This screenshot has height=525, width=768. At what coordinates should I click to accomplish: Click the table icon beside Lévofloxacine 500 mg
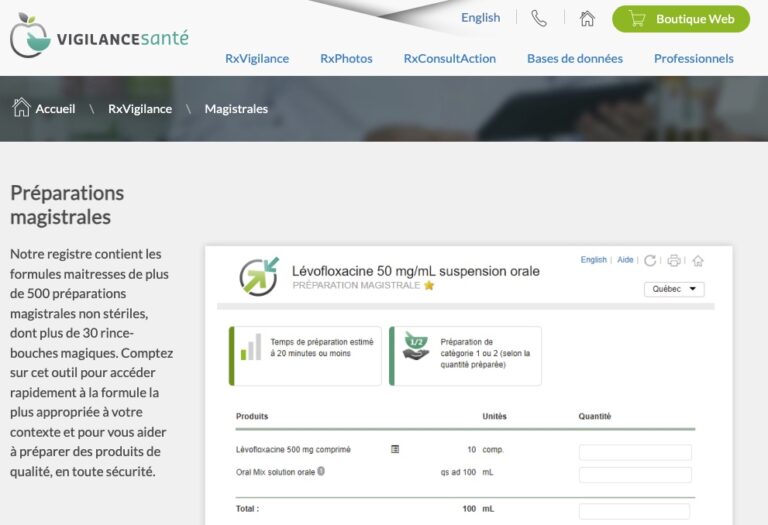click(395, 449)
